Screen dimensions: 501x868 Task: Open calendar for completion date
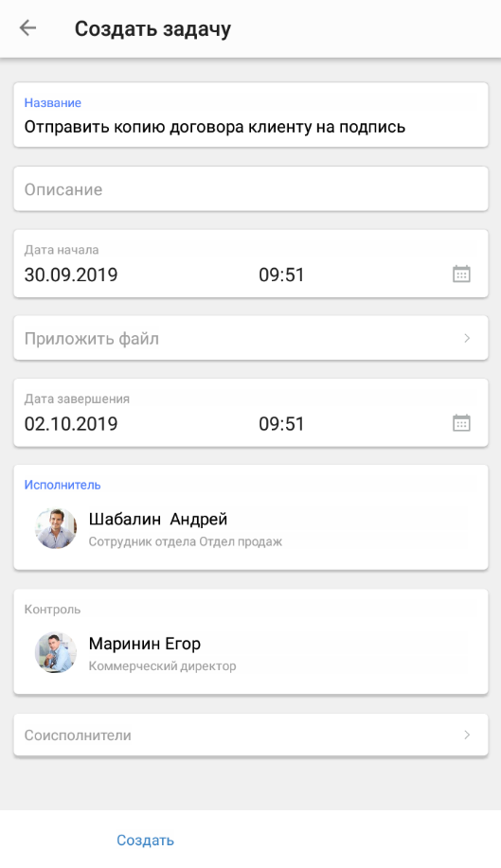click(x=461, y=423)
